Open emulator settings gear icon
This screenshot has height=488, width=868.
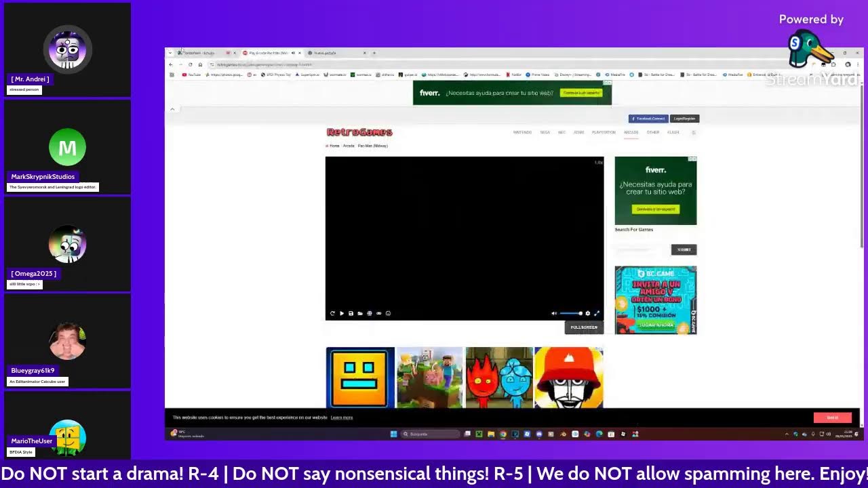[x=588, y=313]
